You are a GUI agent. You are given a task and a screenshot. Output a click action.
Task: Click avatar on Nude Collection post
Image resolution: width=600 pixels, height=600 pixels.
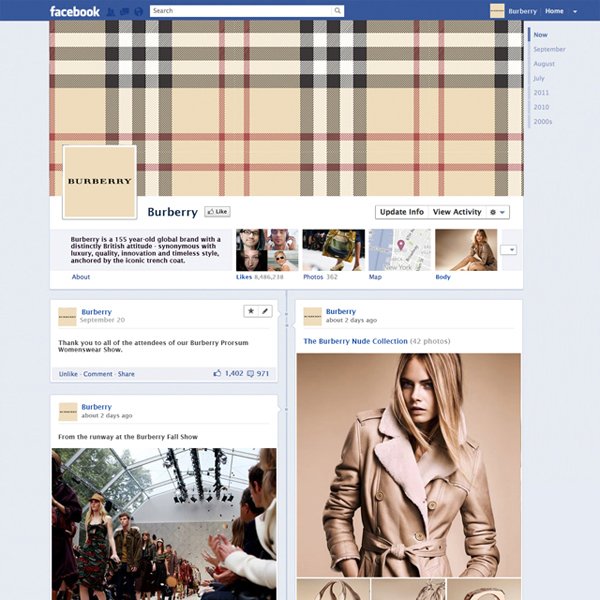[x=312, y=316]
